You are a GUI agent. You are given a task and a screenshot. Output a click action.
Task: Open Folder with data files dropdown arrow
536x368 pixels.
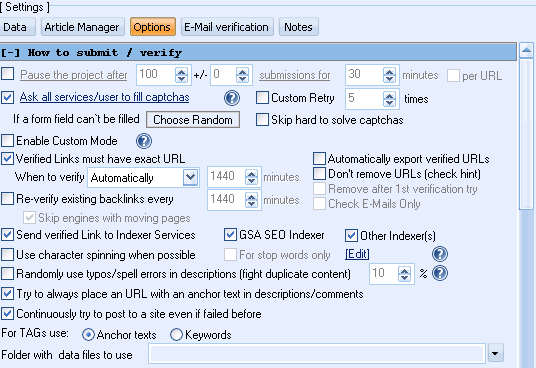pyautogui.click(x=495, y=354)
